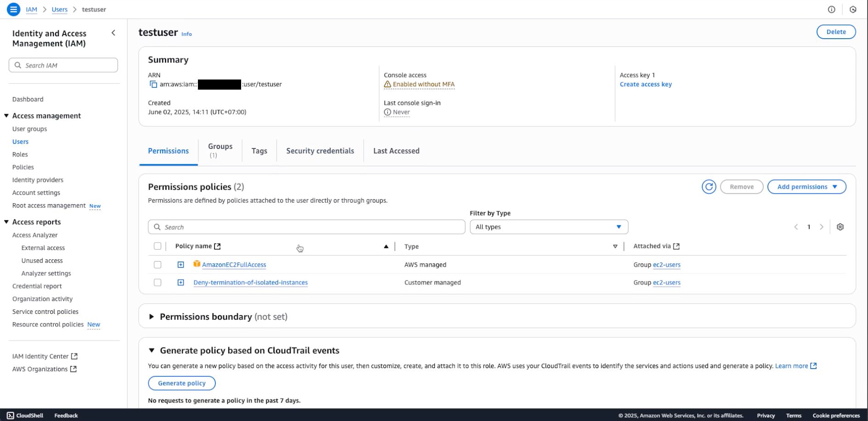
Task: Refresh the permissions policies list
Action: 709,187
